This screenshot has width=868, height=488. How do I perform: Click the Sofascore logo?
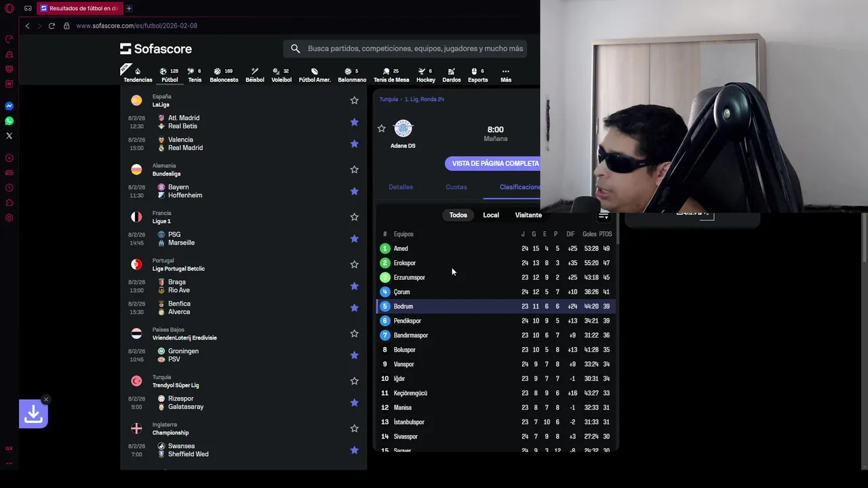click(x=156, y=49)
